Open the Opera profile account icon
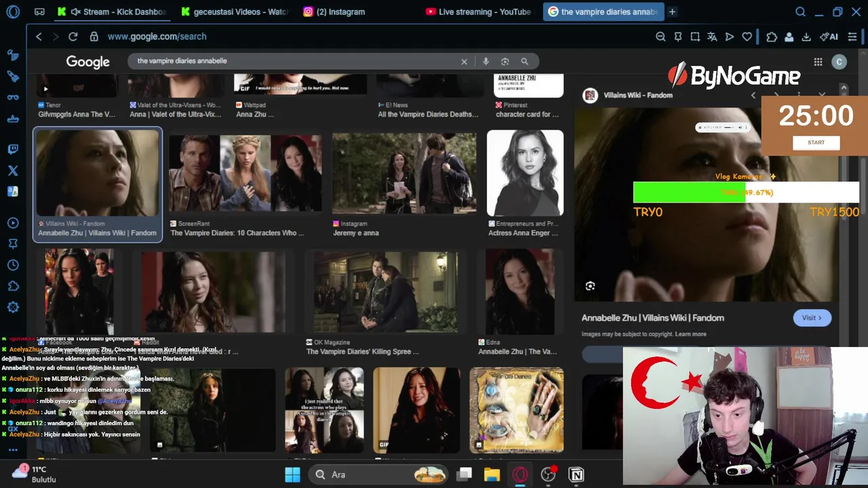The width and height of the screenshot is (868, 488). (789, 37)
